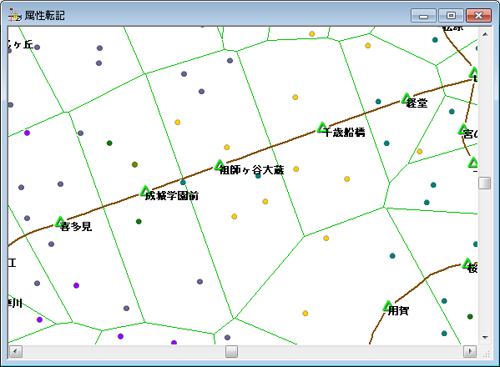500x367 pixels.
Task: Close the 属性転記 window
Action: (x=479, y=16)
